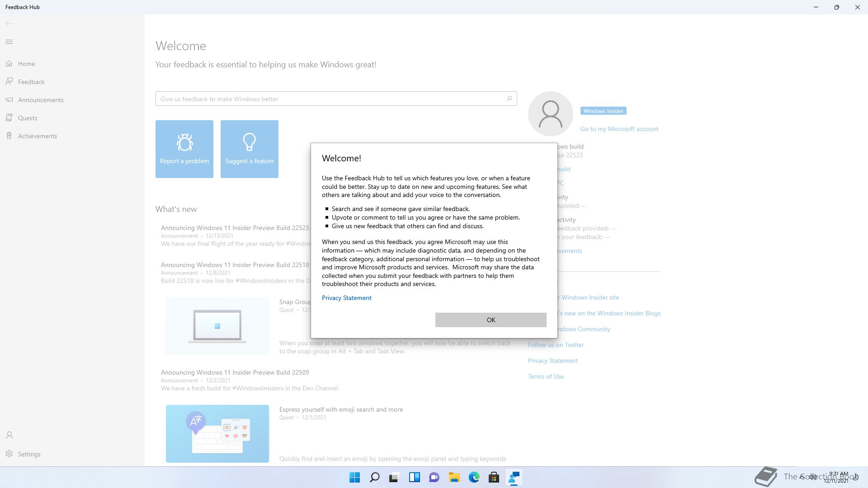Click the Announcements megaphone icon in sidebar
The image size is (868, 488).
click(x=9, y=100)
